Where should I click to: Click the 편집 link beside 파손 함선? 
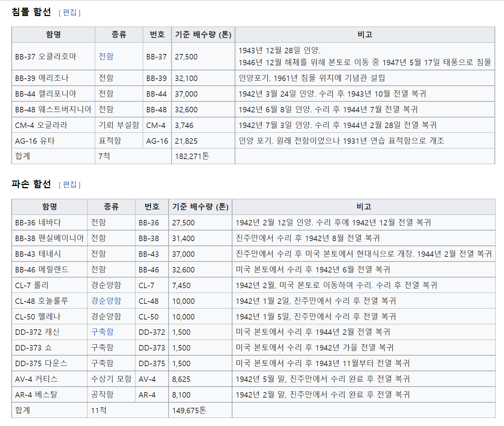pos(70,185)
